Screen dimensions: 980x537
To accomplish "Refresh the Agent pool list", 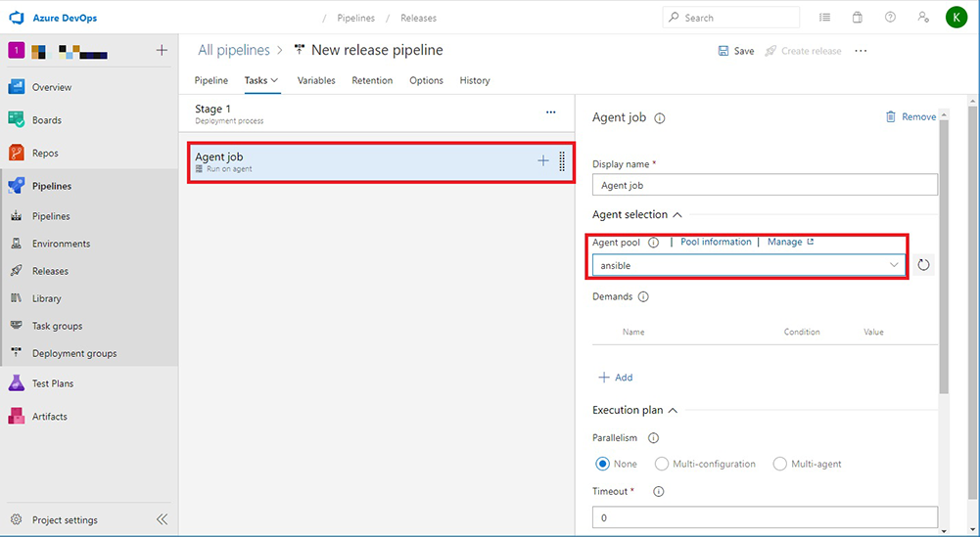I will point(923,265).
